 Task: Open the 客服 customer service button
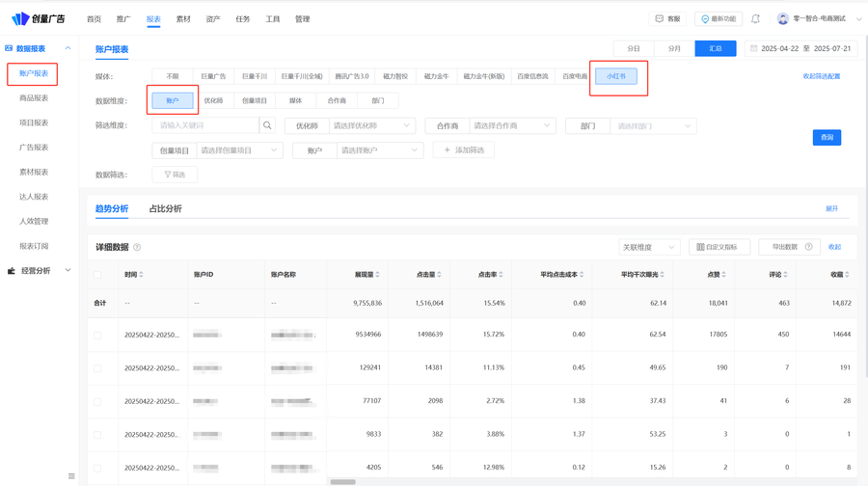667,19
